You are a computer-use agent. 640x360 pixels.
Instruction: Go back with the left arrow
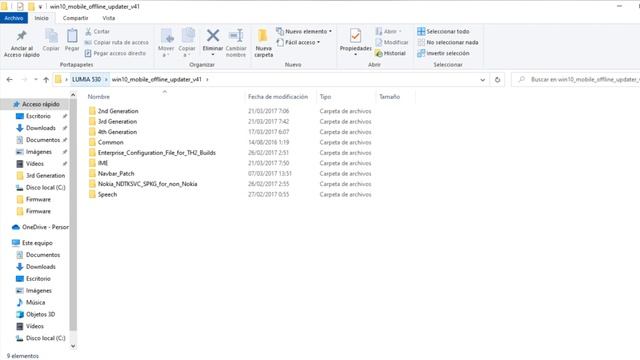9,80
